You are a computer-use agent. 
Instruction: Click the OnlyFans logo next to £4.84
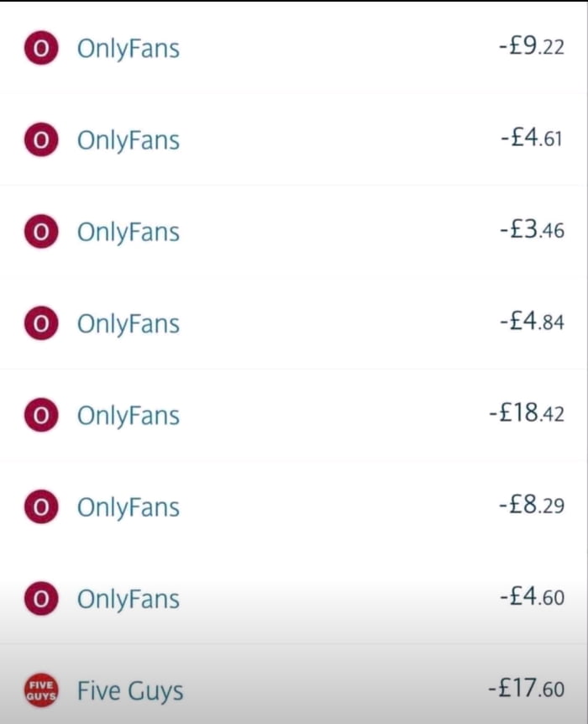tap(40, 323)
